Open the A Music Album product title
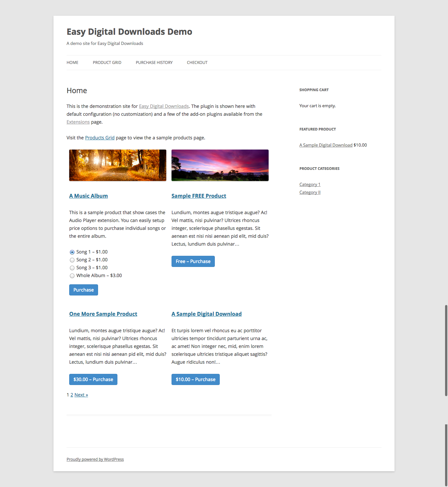 (89, 196)
